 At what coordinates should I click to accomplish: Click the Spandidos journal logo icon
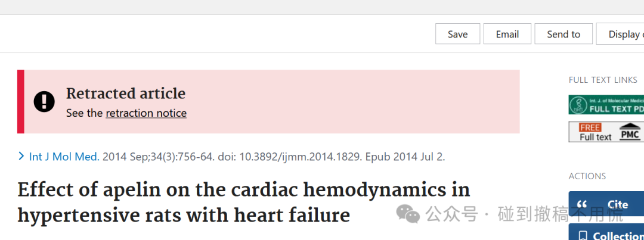tap(579, 105)
